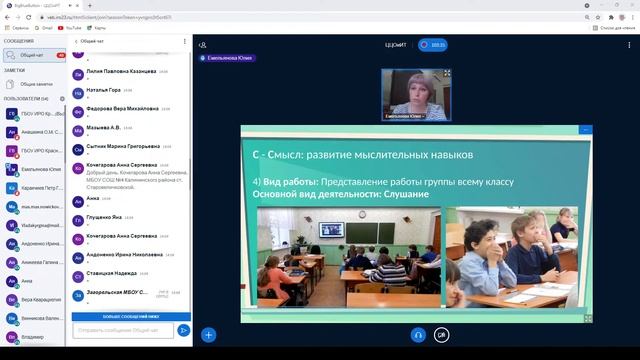
Task: Open Общие заметки shared notes
Action: coord(33,84)
